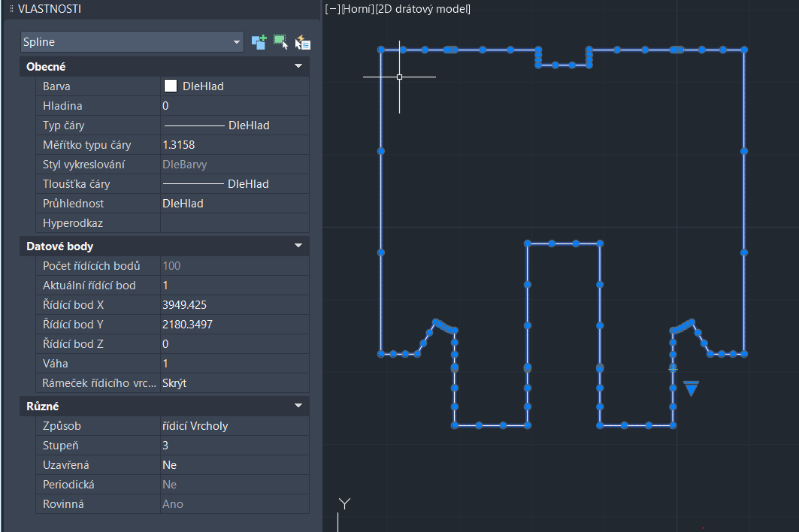Collapse the Různé section

point(298,407)
